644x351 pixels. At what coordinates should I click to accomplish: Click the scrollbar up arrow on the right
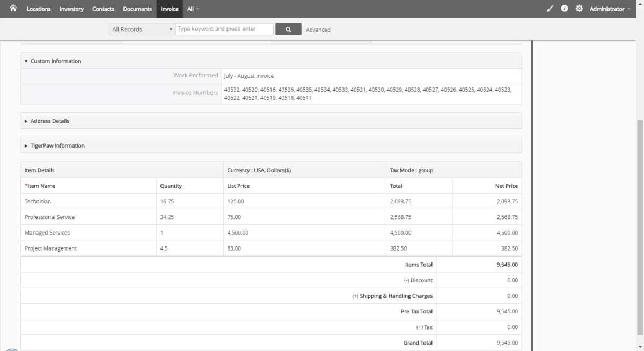click(640, 4)
